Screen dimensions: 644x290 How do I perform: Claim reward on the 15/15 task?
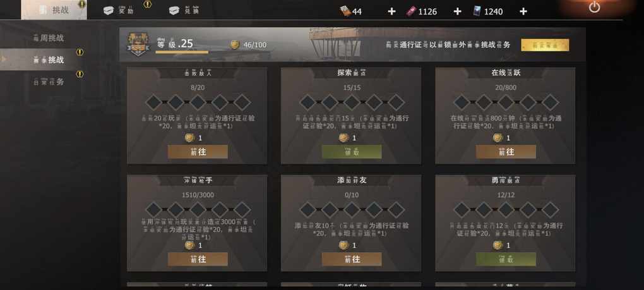[352, 152]
